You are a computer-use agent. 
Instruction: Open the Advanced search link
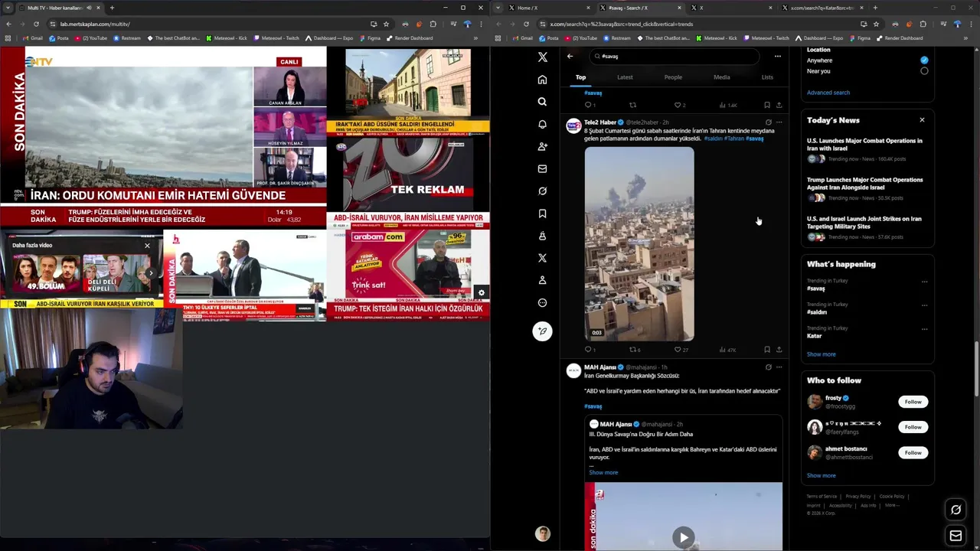point(828,93)
